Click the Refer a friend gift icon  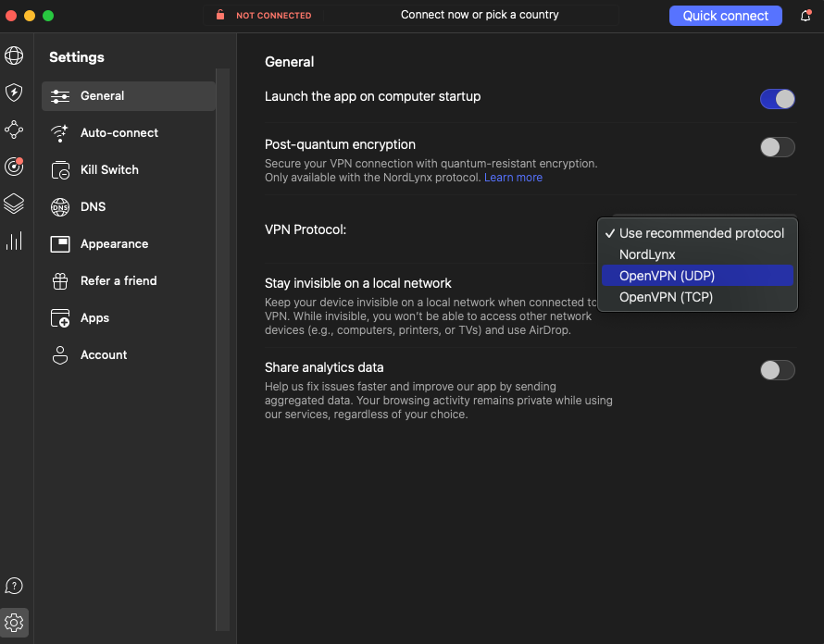tap(60, 281)
